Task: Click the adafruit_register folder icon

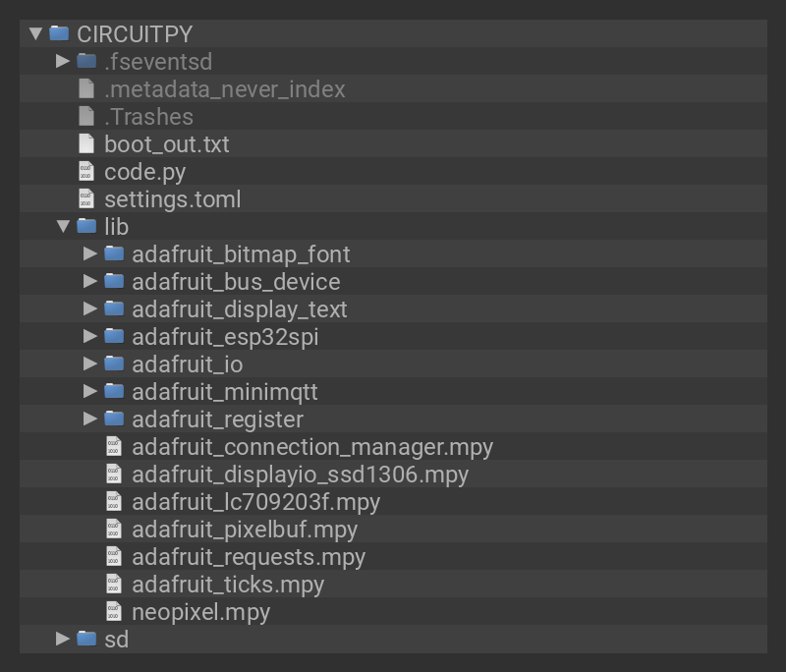Action: tap(114, 419)
